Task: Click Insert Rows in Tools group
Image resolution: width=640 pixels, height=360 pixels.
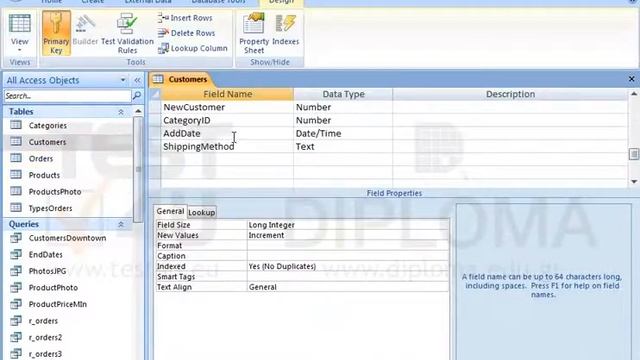Action: click(185, 18)
